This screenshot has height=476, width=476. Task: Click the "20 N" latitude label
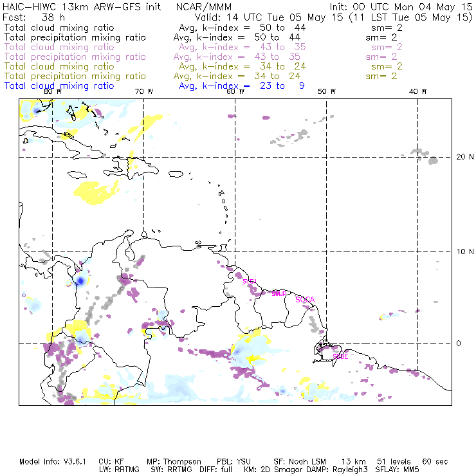coord(465,157)
